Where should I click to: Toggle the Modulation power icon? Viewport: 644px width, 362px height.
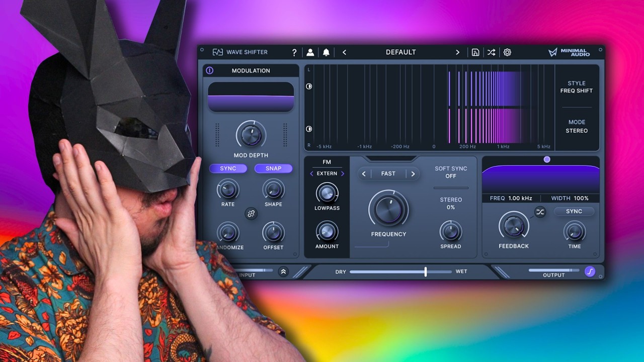click(210, 71)
